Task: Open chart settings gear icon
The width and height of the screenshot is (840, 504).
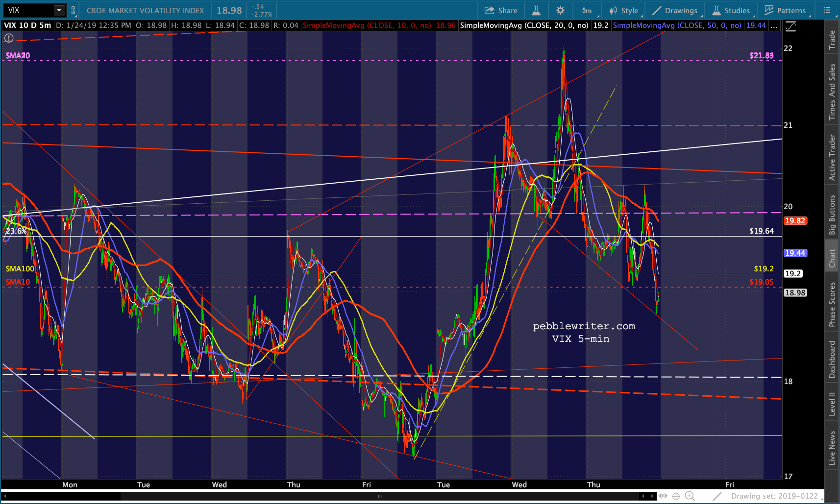Action: (x=561, y=10)
